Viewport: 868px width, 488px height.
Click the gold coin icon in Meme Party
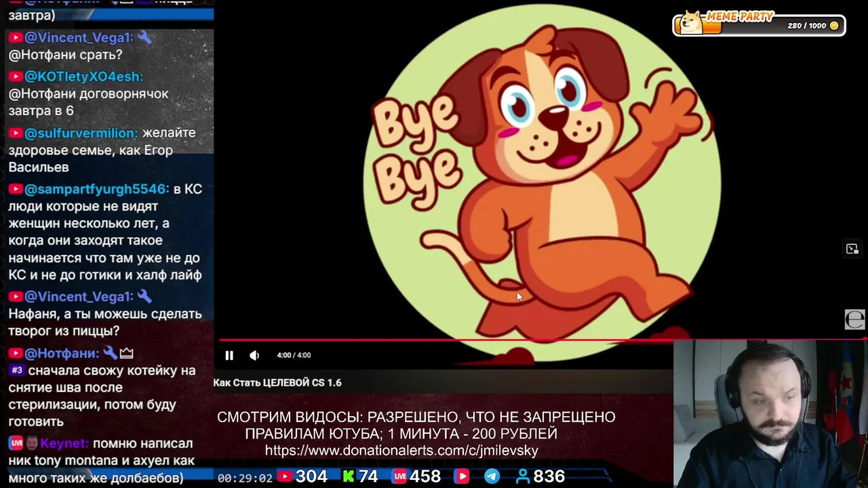pos(834,26)
